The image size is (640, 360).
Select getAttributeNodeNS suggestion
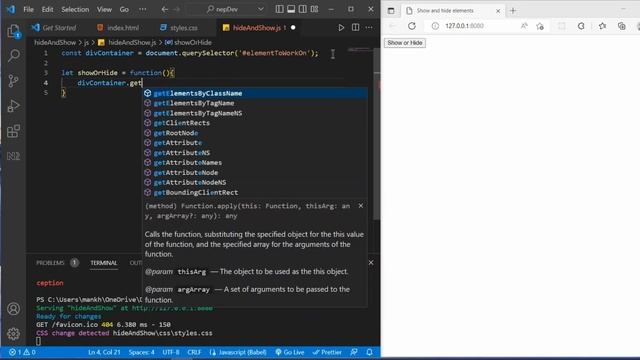[255, 182]
